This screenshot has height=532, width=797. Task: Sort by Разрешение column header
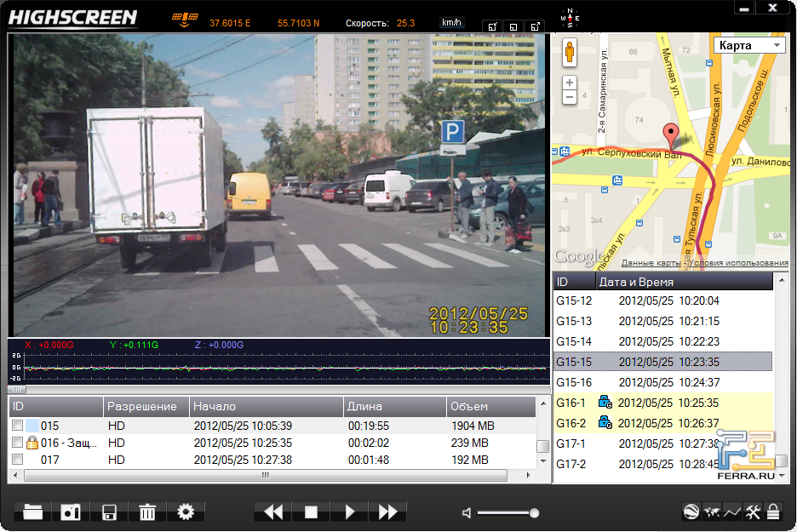142,406
